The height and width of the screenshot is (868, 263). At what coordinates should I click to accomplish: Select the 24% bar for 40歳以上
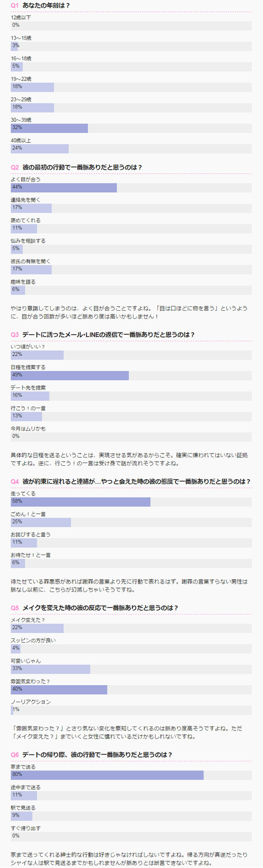(x=40, y=148)
